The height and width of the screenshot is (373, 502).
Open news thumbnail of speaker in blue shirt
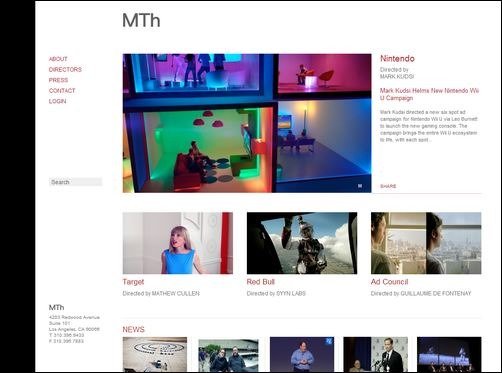302,355
